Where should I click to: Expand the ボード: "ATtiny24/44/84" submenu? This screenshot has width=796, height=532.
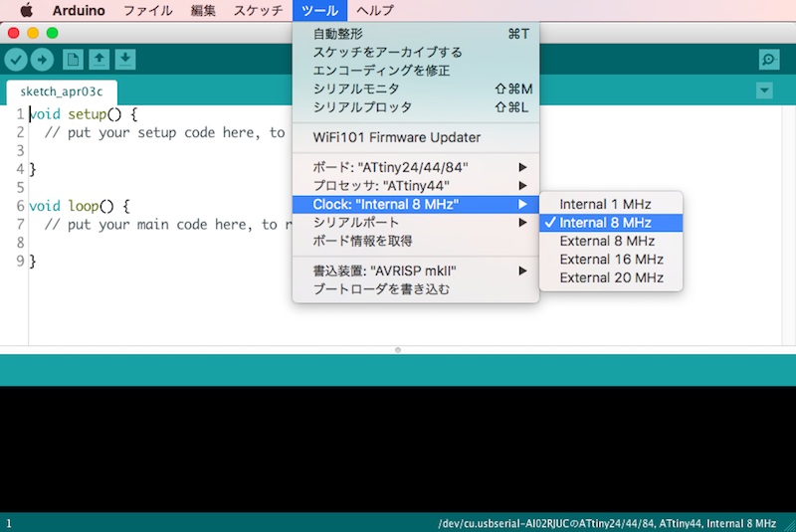click(x=416, y=167)
